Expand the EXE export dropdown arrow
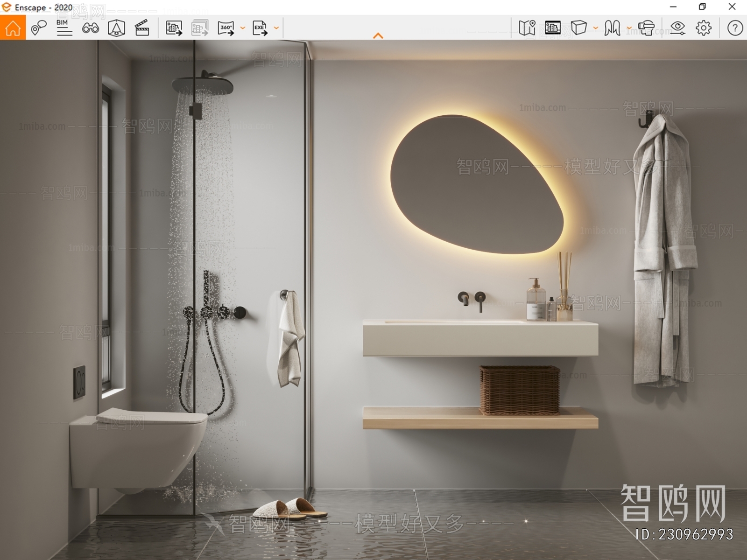Viewport: 747px width, 560px height. 276,28
